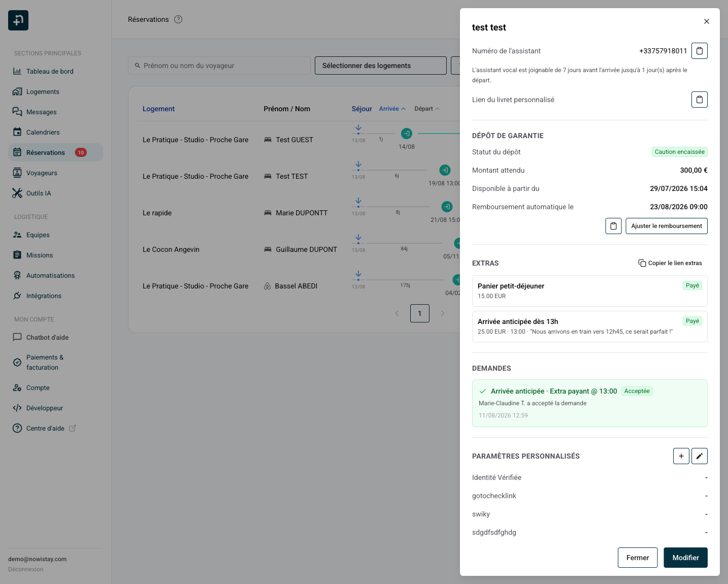728x584 pixels.
Task: Add a custom parameter with plus icon
Action: tap(681, 456)
